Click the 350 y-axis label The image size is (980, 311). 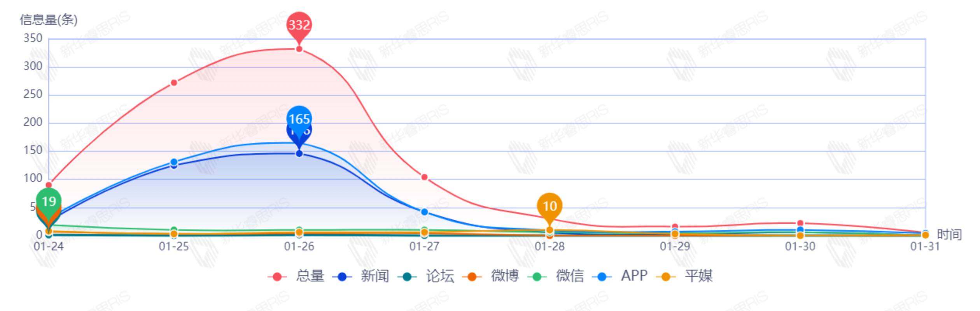click(x=33, y=38)
